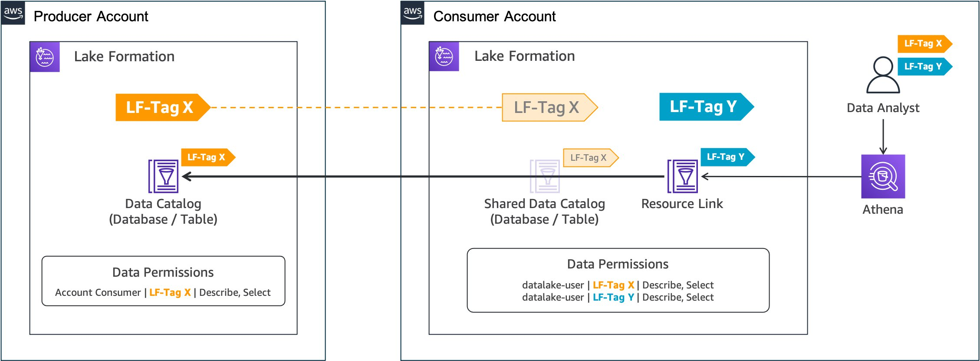Select "Lake Formation" label in Consumer Account
The image size is (980, 361).
(x=524, y=56)
